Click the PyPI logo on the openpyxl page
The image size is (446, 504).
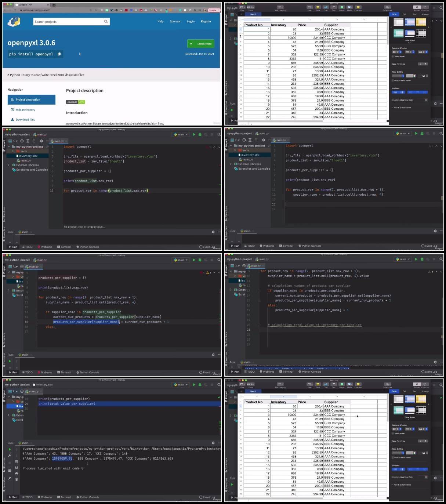click(x=14, y=22)
